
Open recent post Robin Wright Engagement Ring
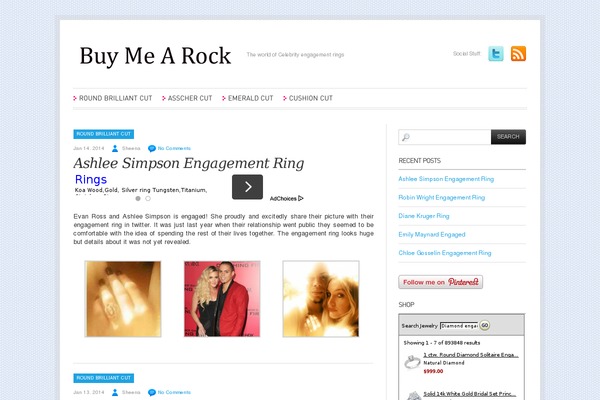(x=442, y=198)
